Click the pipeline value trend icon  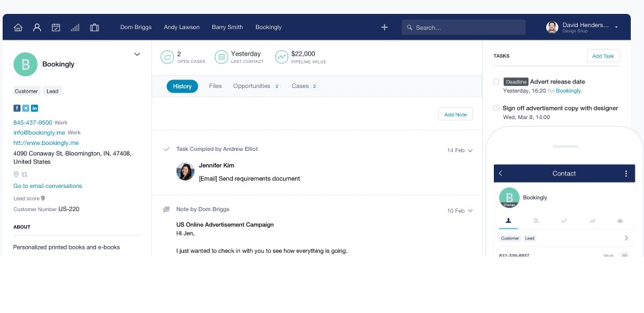click(x=282, y=57)
